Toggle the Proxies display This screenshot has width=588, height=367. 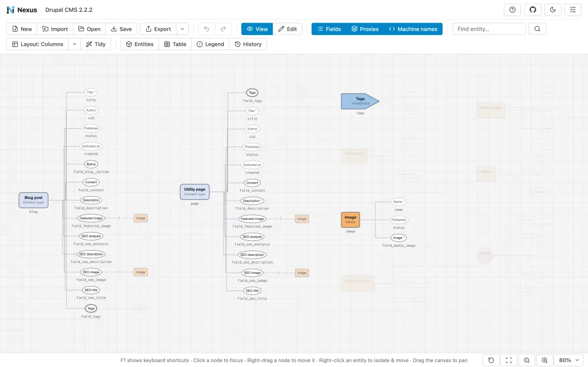tap(365, 29)
